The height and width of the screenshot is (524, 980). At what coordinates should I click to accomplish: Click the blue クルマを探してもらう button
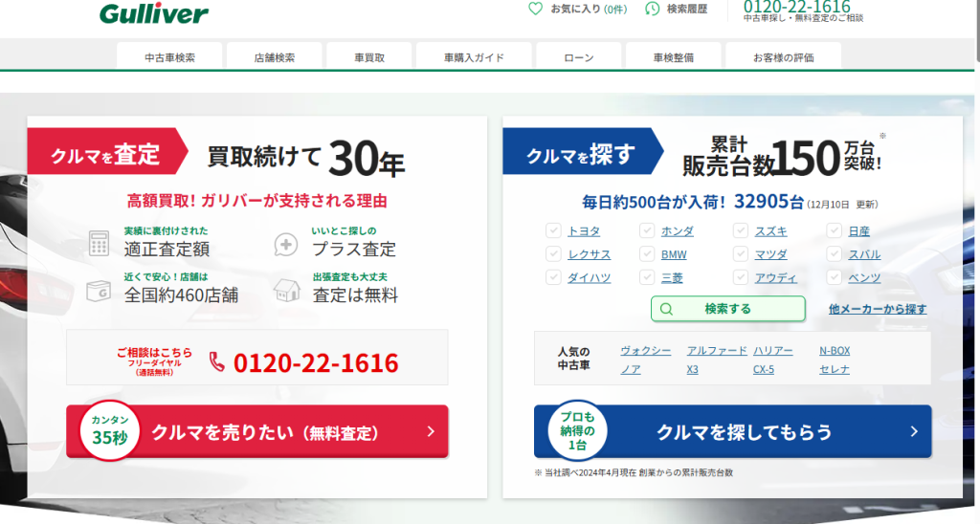click(x=732, y=432)
